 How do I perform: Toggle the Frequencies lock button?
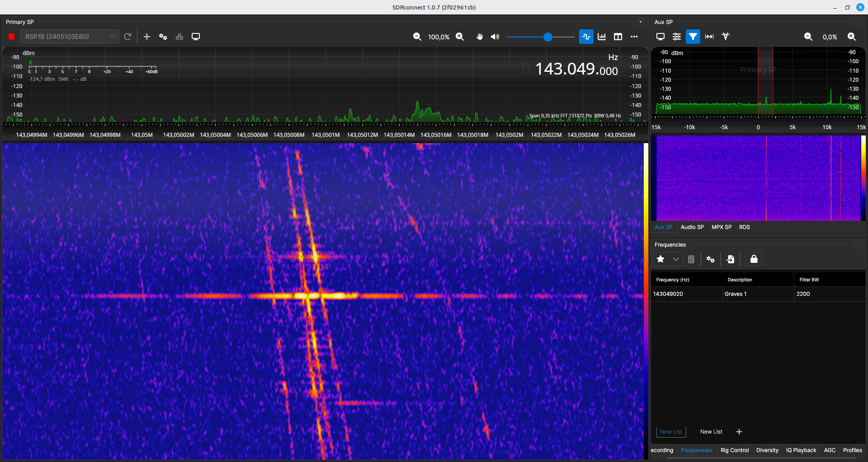[754, 259]
